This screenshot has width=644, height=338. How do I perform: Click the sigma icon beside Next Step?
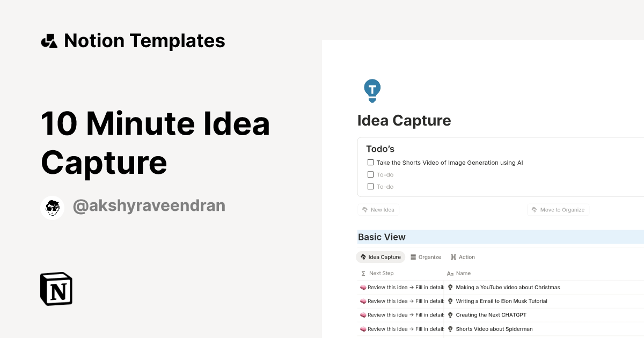click(363, 273)
